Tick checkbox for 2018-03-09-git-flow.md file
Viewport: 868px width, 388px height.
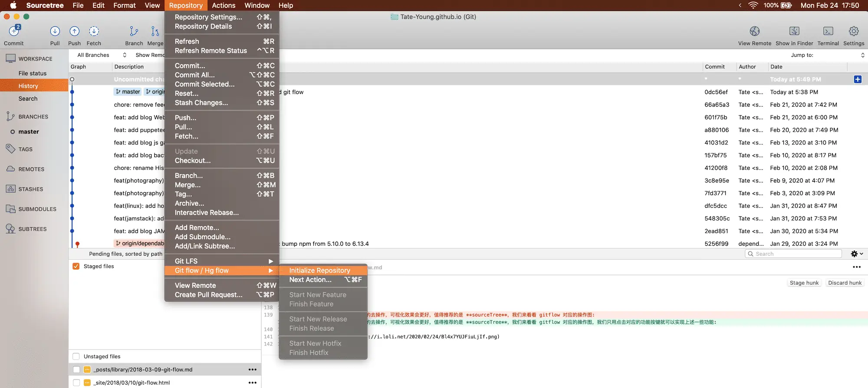[x=76, y=370]
